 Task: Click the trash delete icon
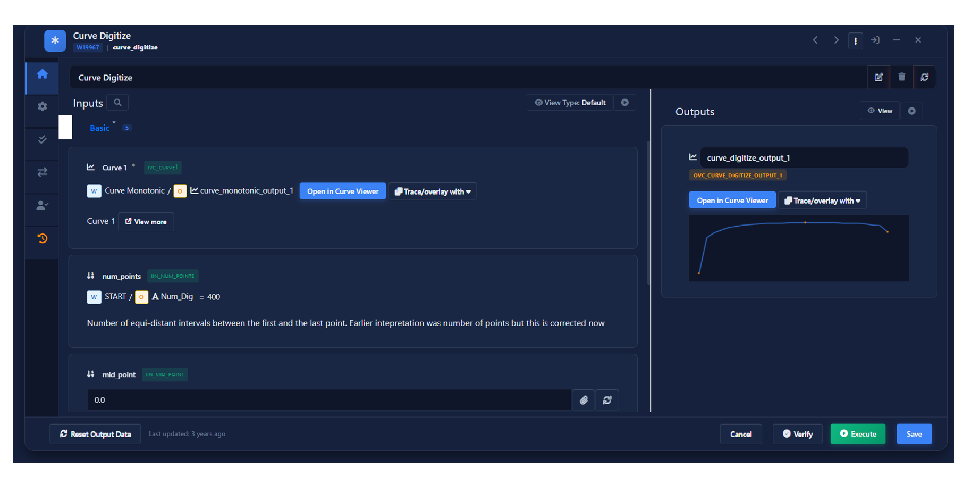901,78
